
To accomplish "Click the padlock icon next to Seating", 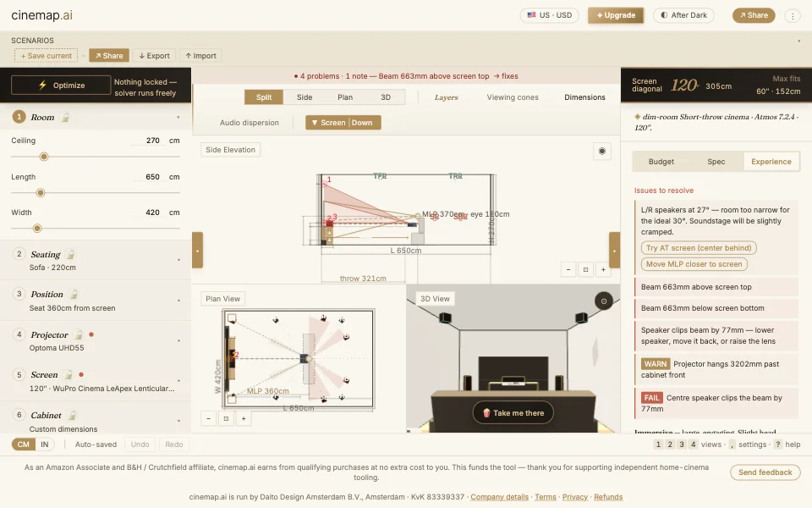I will [71, 255].
